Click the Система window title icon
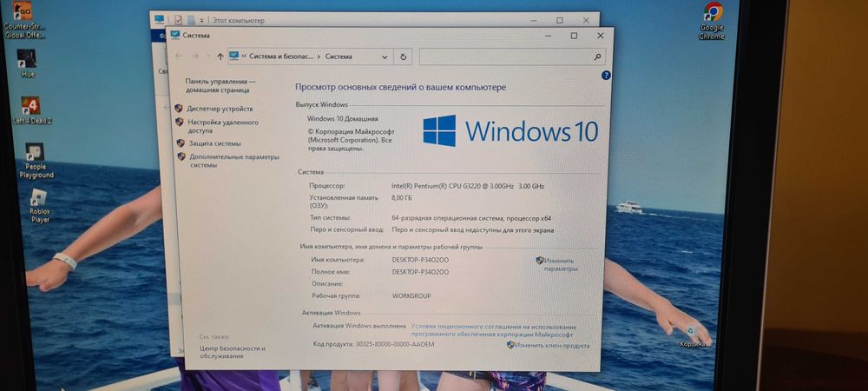Image resolution: width=868 pixels, height=391 pixels. 175,35
